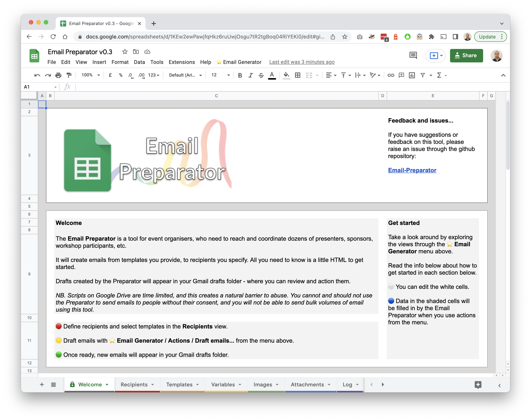The width and height of the screenshot is (531, 420).
Task: Switch to the Recipients sheet tab
Action: point(134,385)
